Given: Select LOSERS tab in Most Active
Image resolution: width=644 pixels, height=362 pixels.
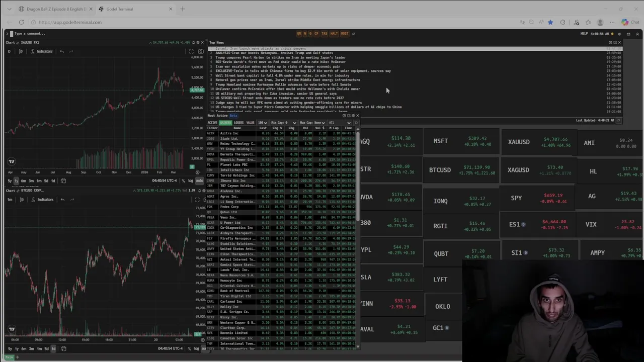Looking at the screenshot, I should point(238,123).
